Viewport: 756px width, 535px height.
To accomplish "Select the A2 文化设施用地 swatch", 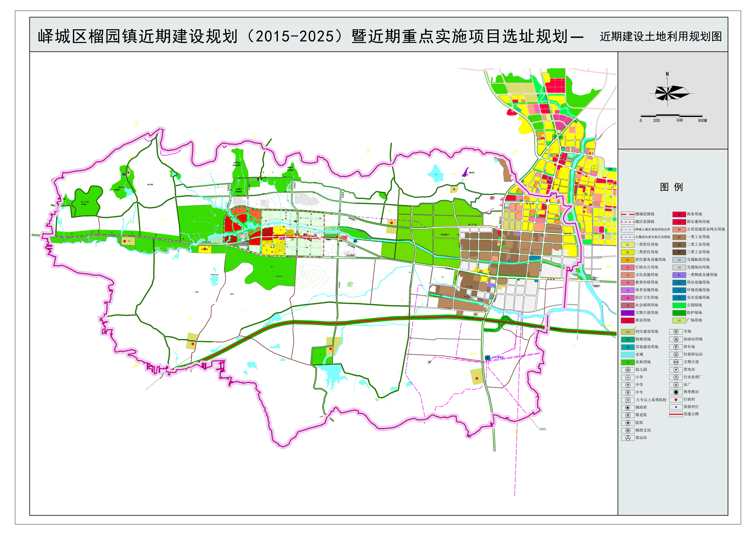I will coord(628,275).
